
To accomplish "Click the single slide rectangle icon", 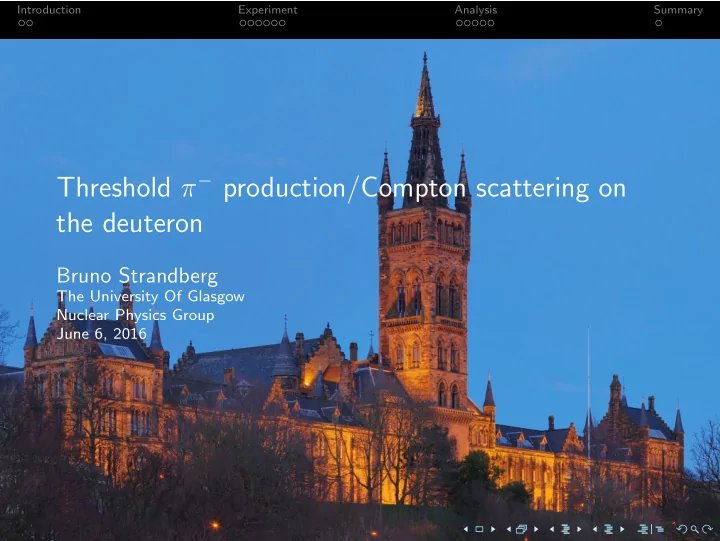I will click(479, 529).
